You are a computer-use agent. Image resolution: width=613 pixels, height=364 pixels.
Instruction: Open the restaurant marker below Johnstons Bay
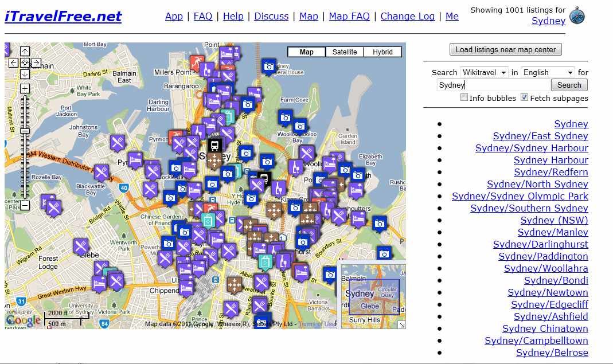(x=118, y=143)
